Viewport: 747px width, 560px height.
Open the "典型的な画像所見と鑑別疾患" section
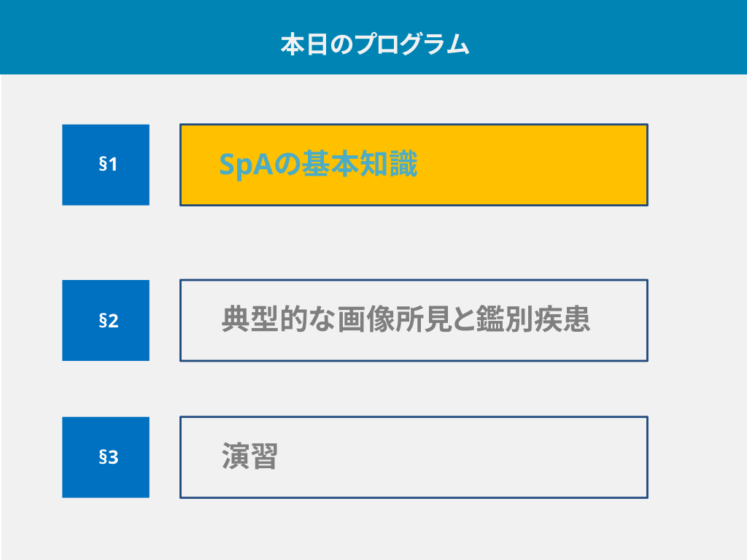click(x=406, y=320)
